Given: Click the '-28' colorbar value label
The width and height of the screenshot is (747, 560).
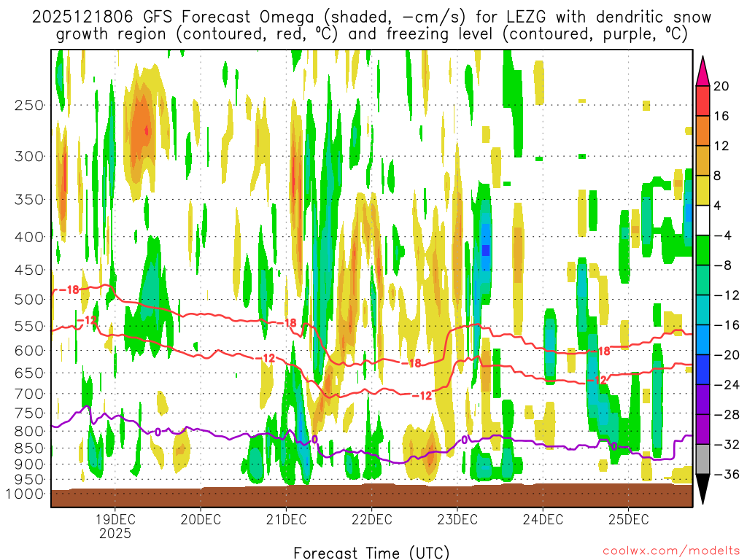Looking at the screenshot, I should tap(727, 415).
